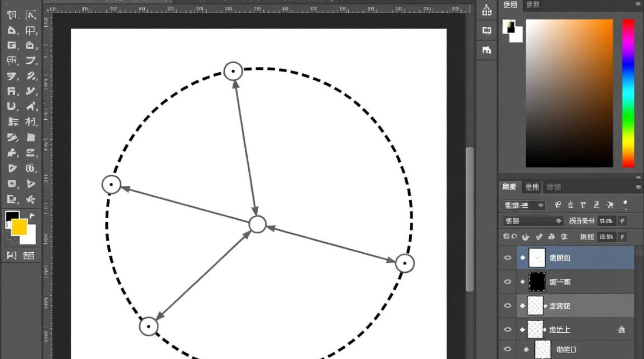Switch to the second tab in color panel
The height and width of the screenshot is (359, 644).
point(533,5)
